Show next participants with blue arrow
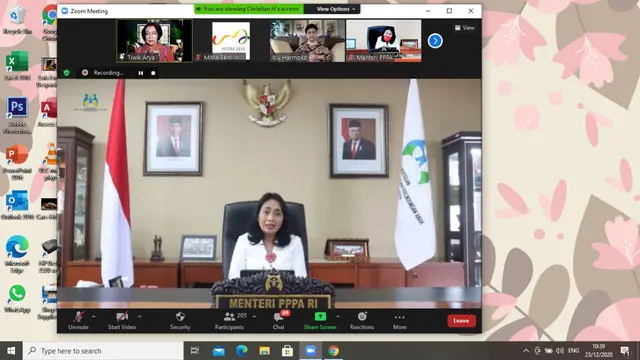The width and height of the screenshot is (640, 360). point(435,41)
